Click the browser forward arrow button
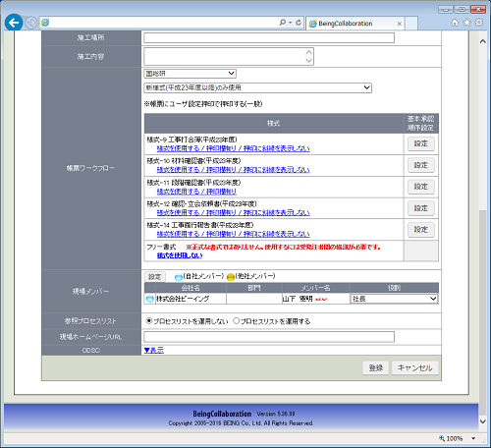Viewport: 491px width, 448px height. (31, 23)
